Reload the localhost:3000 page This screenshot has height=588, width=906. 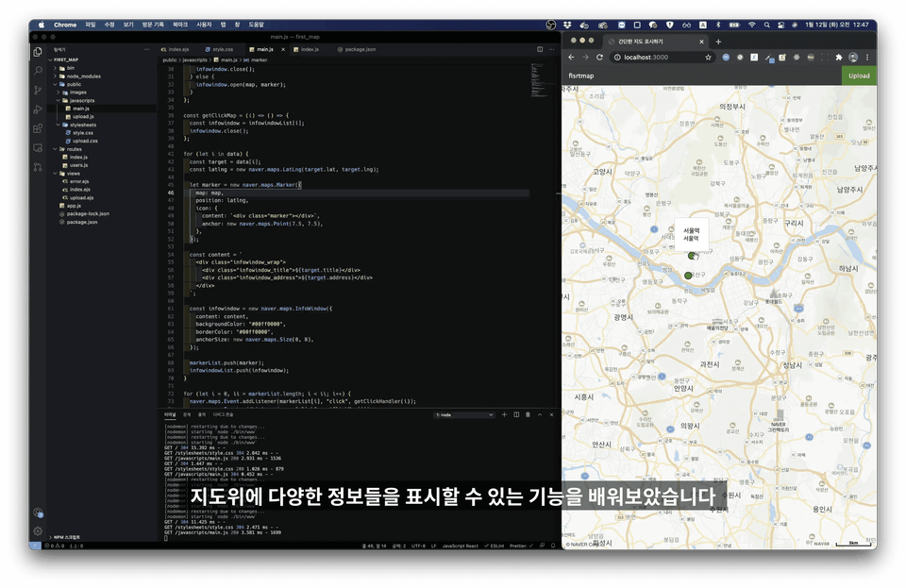(x=600, y=58)
